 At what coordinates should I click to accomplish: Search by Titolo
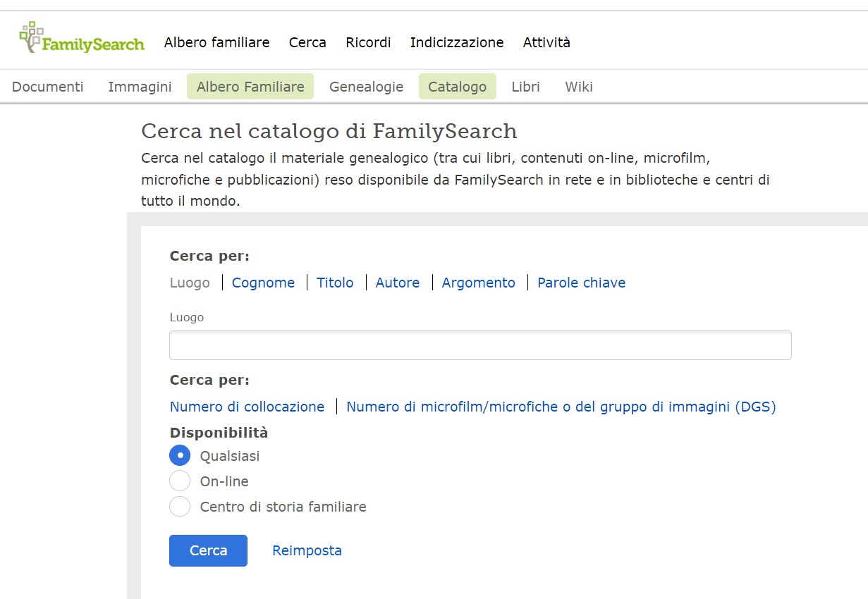[335, 283]
